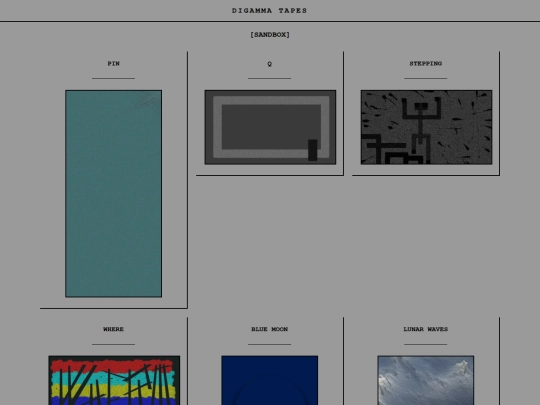Select the colorful striped WHERE cover thumbnail
Image resolution: width=540 pixels, height=405 pixels.
(114, 381)
